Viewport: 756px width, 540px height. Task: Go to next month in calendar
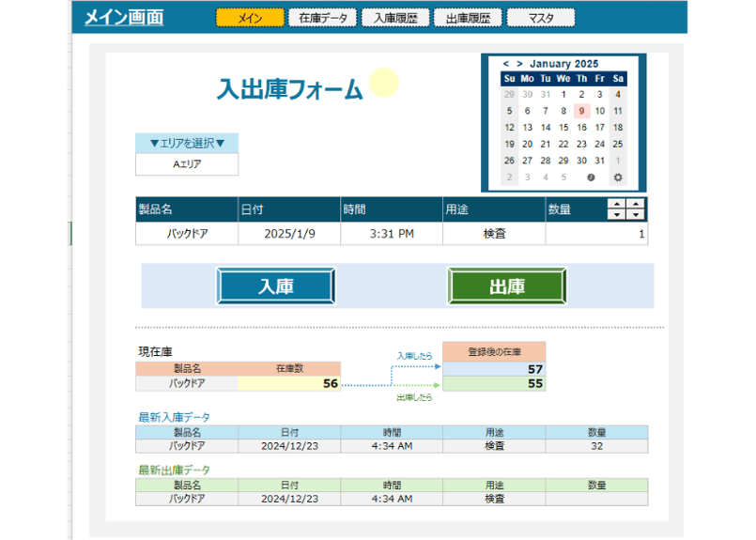(x=519, y=64)
